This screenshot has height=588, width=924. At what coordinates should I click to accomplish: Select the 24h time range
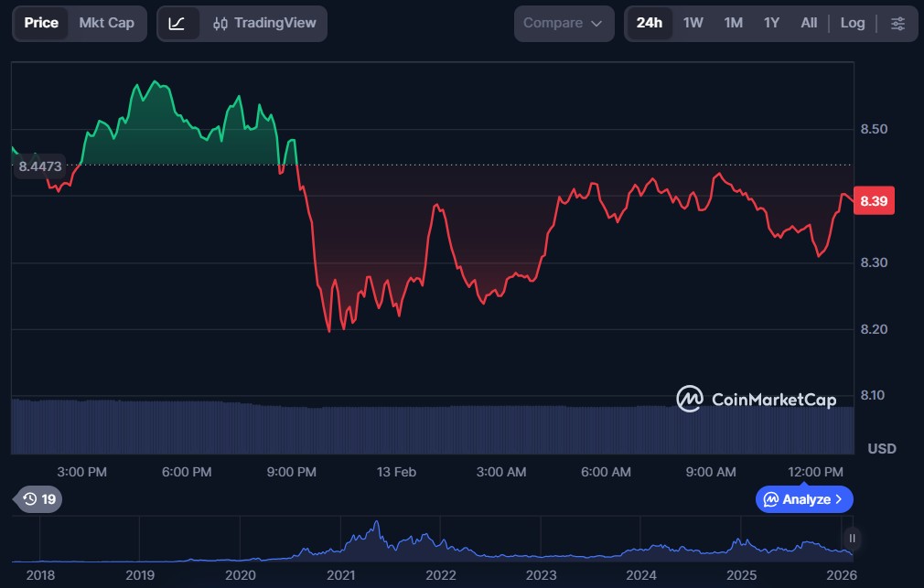pos(649,23)
